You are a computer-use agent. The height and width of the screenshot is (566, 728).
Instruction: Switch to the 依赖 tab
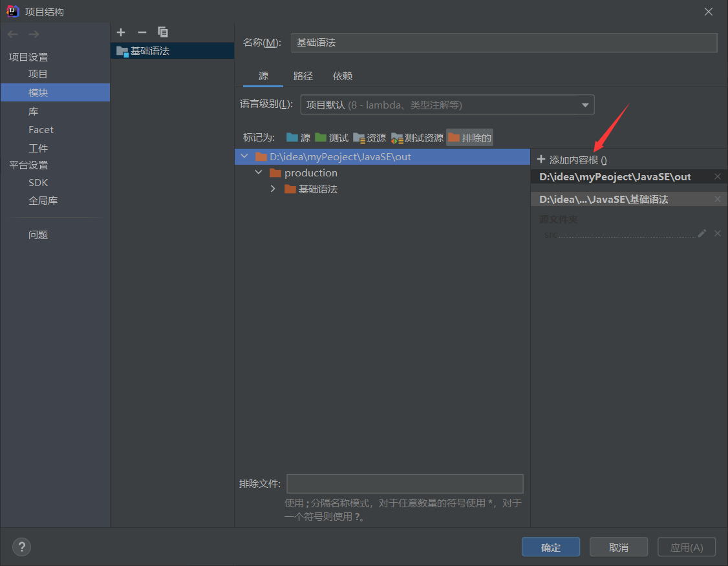tap(343, 76)
